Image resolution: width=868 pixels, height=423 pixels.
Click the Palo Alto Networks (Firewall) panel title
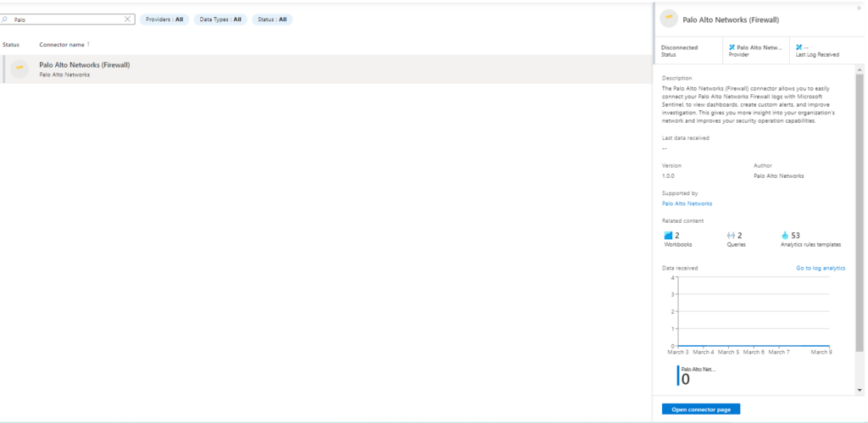pyautogui.click(x=731, y=20)
